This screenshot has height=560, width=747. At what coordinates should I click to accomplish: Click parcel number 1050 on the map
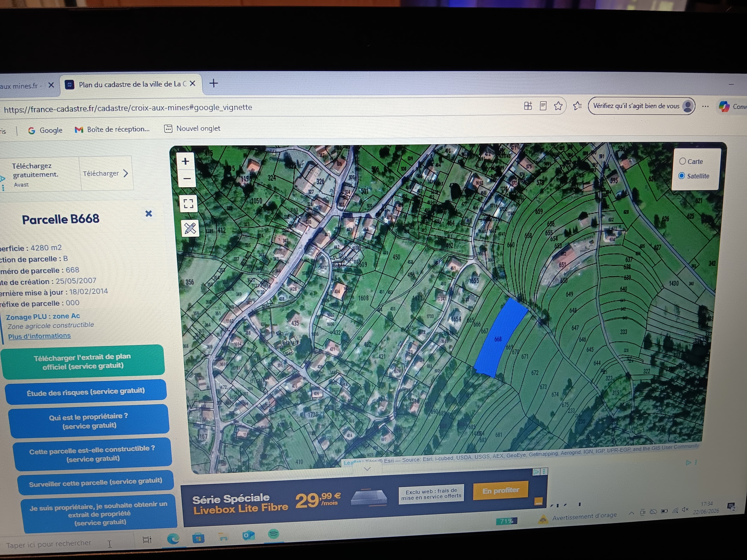click(257, 201)
